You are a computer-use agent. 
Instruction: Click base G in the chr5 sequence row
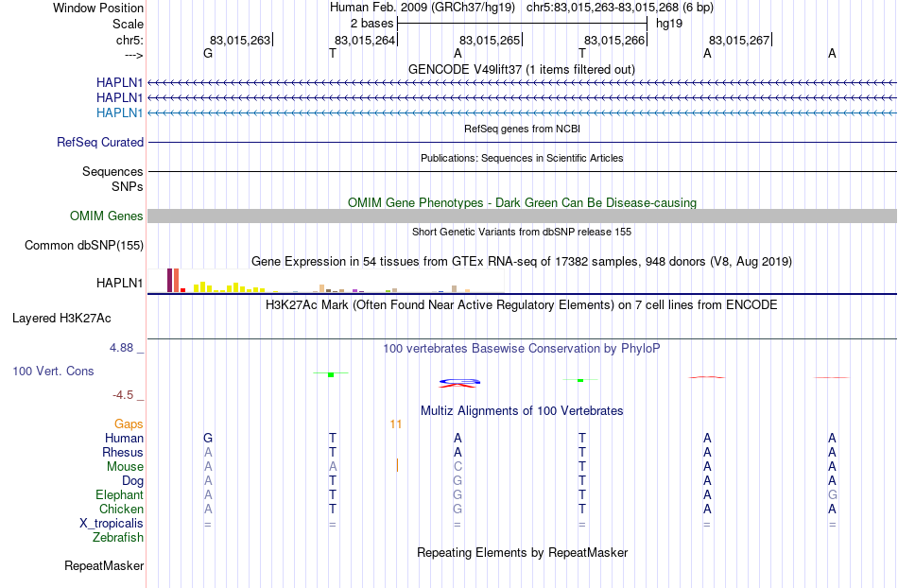pos(208,53)
